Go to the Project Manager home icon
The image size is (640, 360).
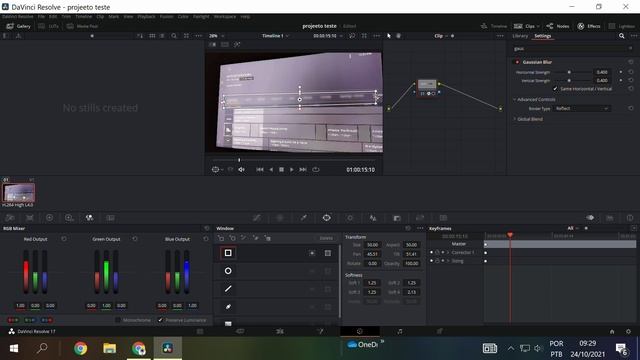[612, 331]
